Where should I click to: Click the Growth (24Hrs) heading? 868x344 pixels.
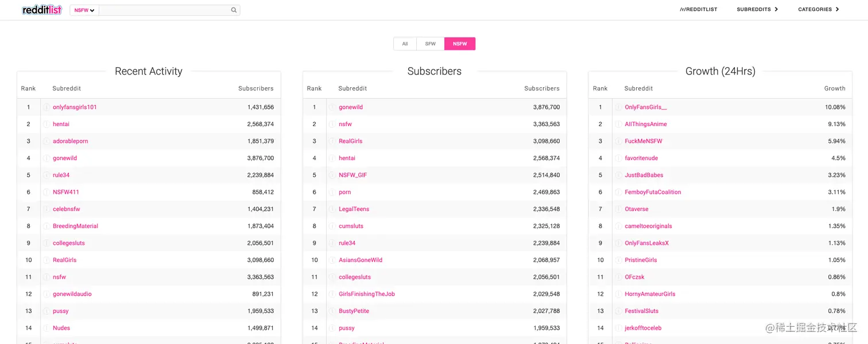720,71
